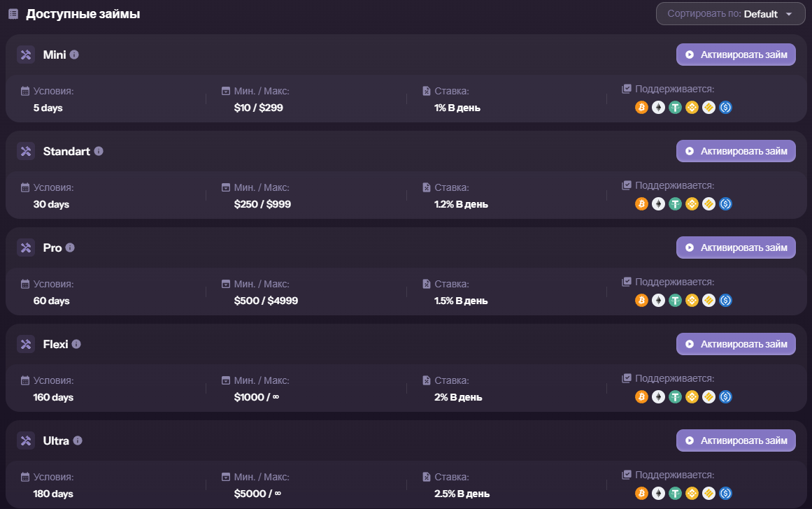Click the BUSD icon in the Mini loan
This screenshot has width=812, height=509.
click(708, 108)
